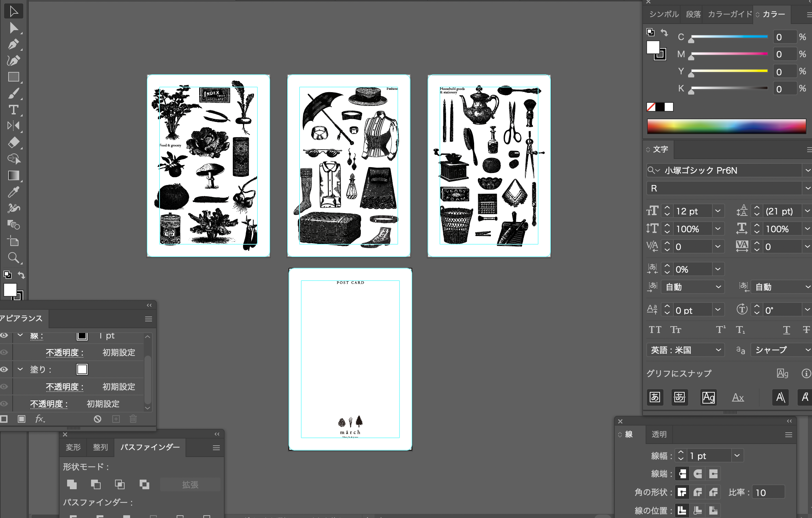The image size is (812, 518).
Task: Click the 拡張 button in Pathfinder
Action: click(x=190, y=484)
